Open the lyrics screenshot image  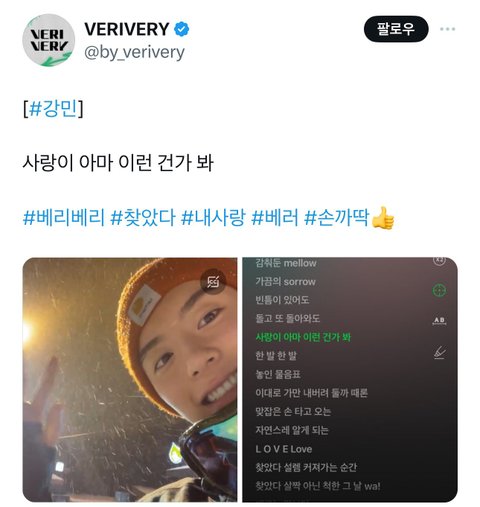coord(350,379)
